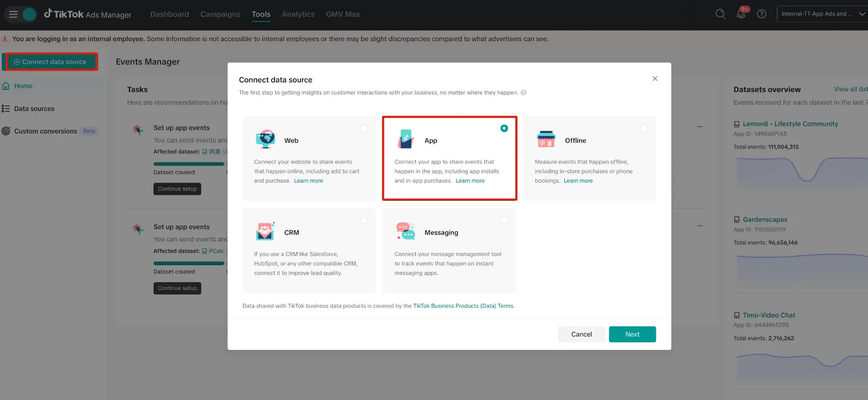Click the Data sources list icon
The height and width of the screenshot is (400, 868).
pos(6,108)
